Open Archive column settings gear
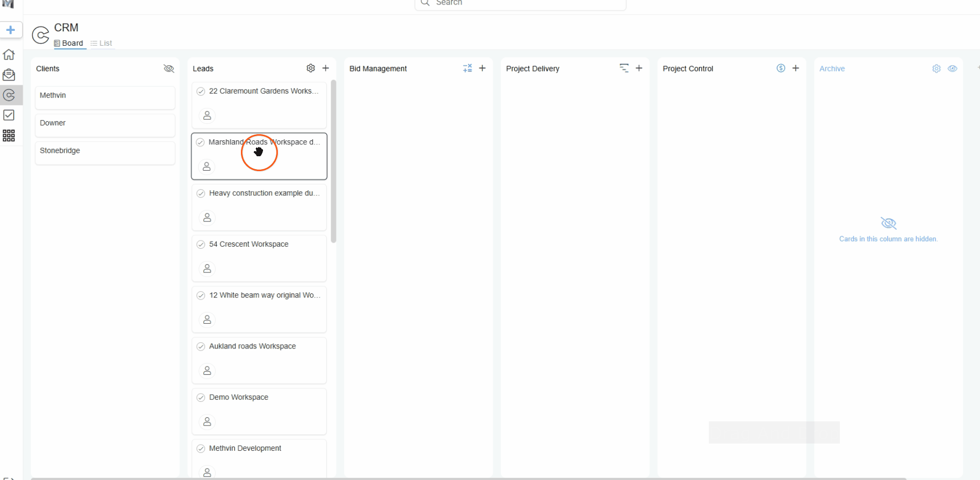The height and width of the screenshot is (480, 980). (936, 68)
